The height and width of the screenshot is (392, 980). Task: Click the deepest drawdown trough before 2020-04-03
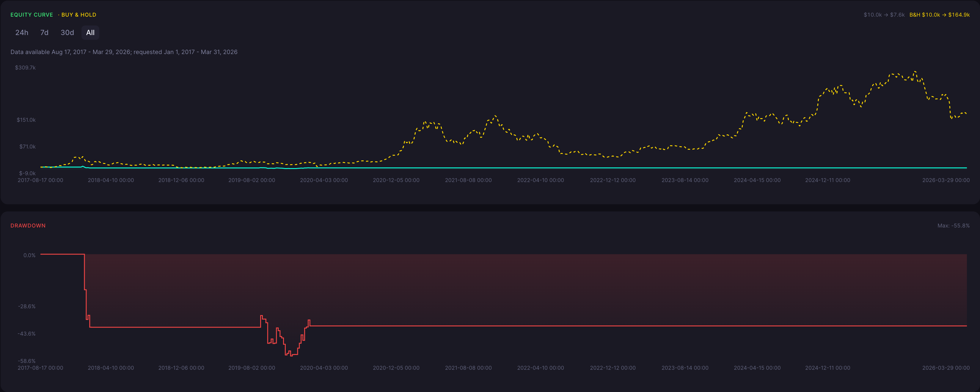click(x=291, y=355)
